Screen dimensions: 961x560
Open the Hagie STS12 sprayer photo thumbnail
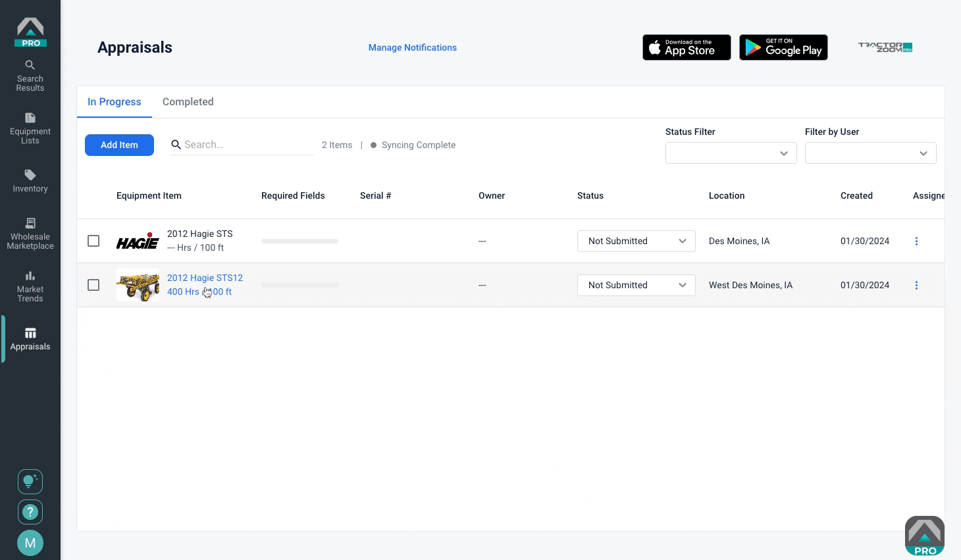pos(138,286)
